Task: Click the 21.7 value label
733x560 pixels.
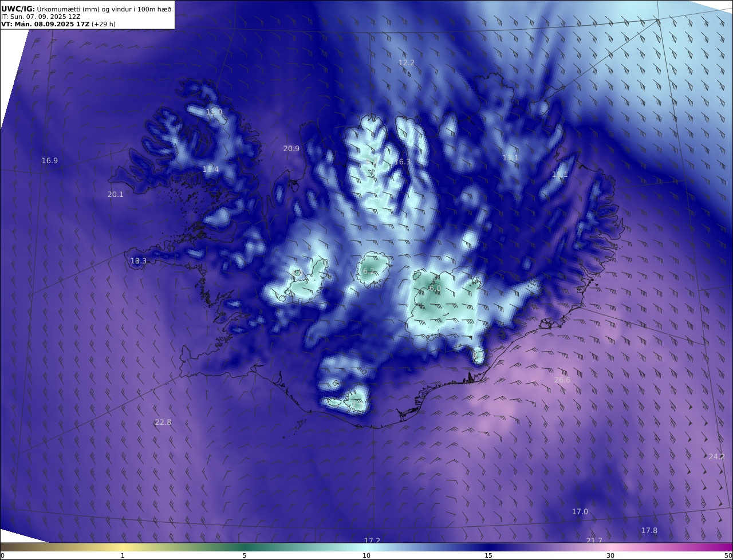Action: point(594,541)
